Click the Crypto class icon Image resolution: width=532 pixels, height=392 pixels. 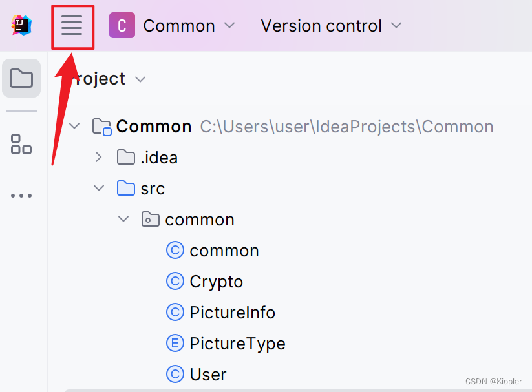coord(175,282)
